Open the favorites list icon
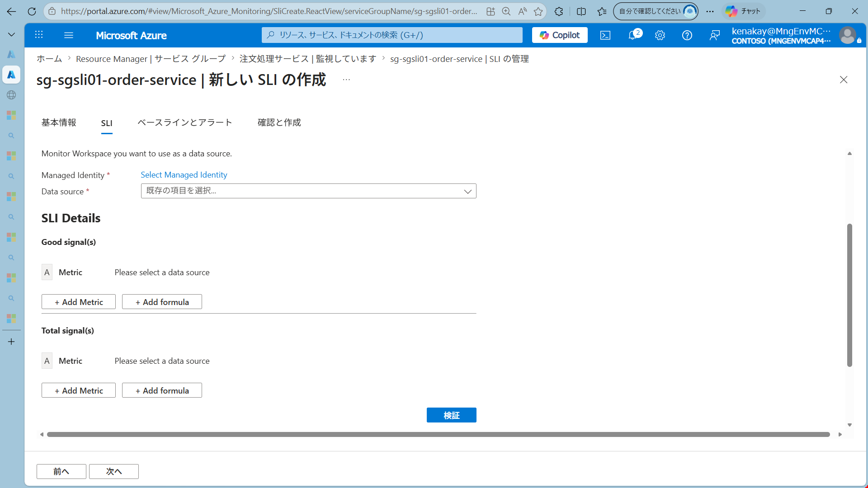This screenshot has width=868, height=488. (x=602, y=11)
